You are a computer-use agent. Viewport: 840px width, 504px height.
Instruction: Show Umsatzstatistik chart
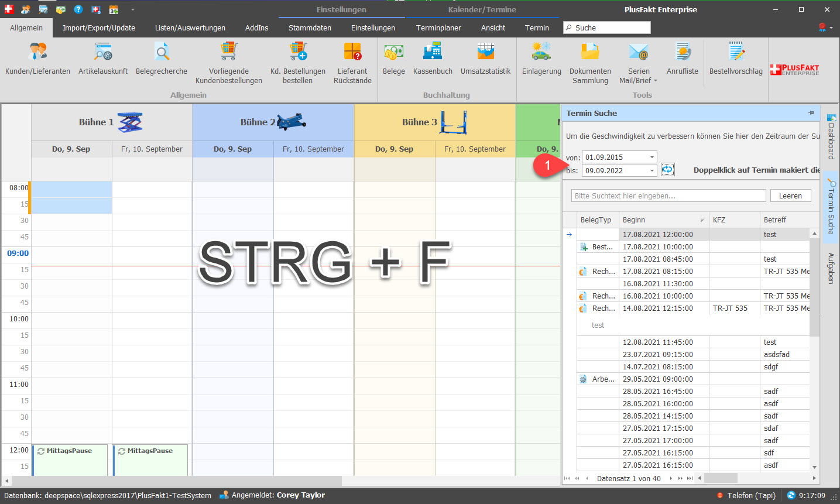[486, 59]
